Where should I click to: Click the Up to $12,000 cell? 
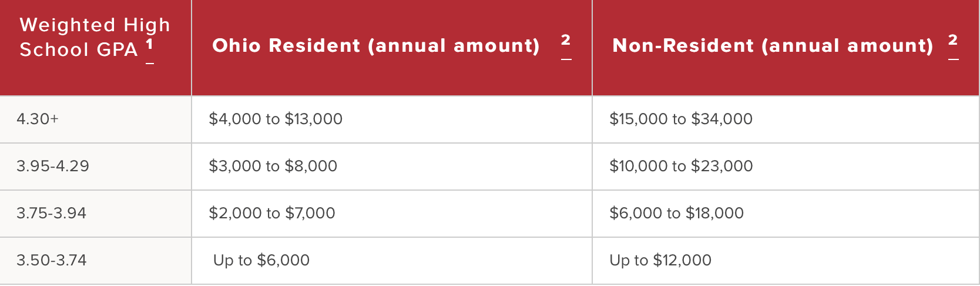click(786, 261)
